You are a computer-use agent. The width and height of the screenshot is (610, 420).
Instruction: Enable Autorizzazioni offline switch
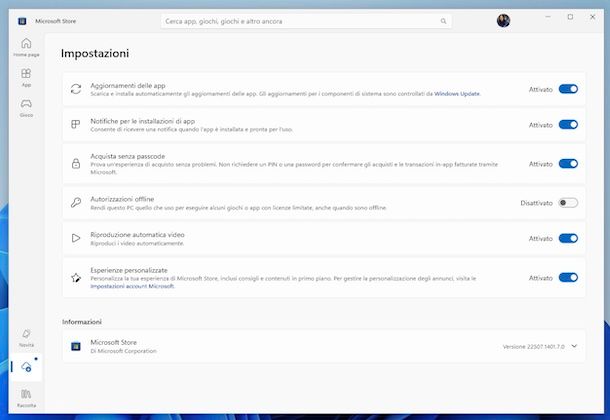click(567, 203)
